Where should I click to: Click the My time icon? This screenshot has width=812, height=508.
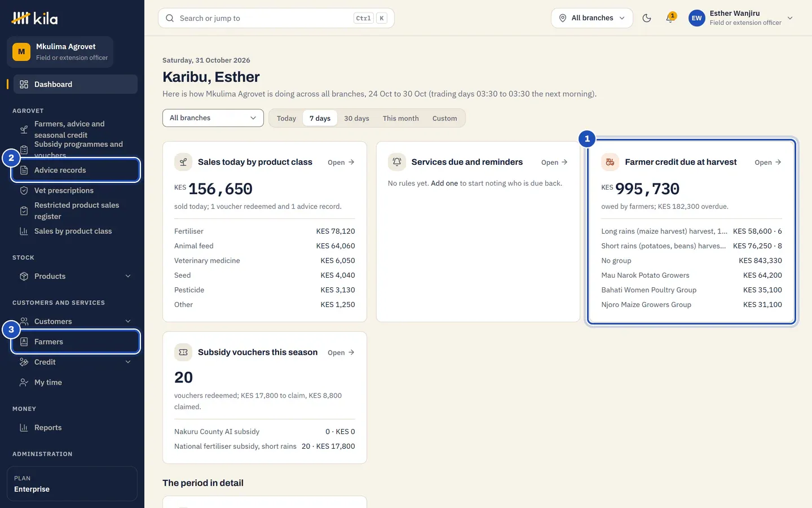(x=24, y=382)
